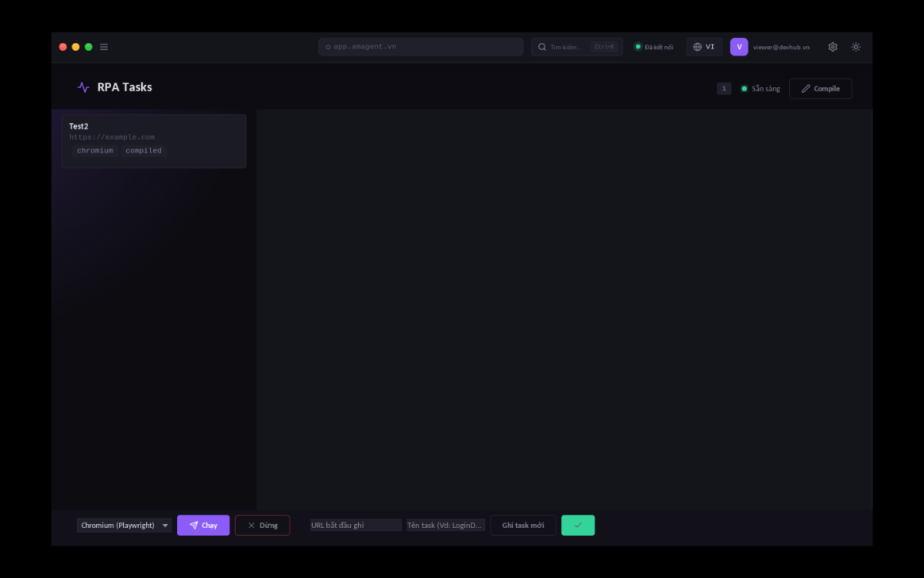
Task: Click the Sẵn sàng ready status
Action: coord(761,89)
